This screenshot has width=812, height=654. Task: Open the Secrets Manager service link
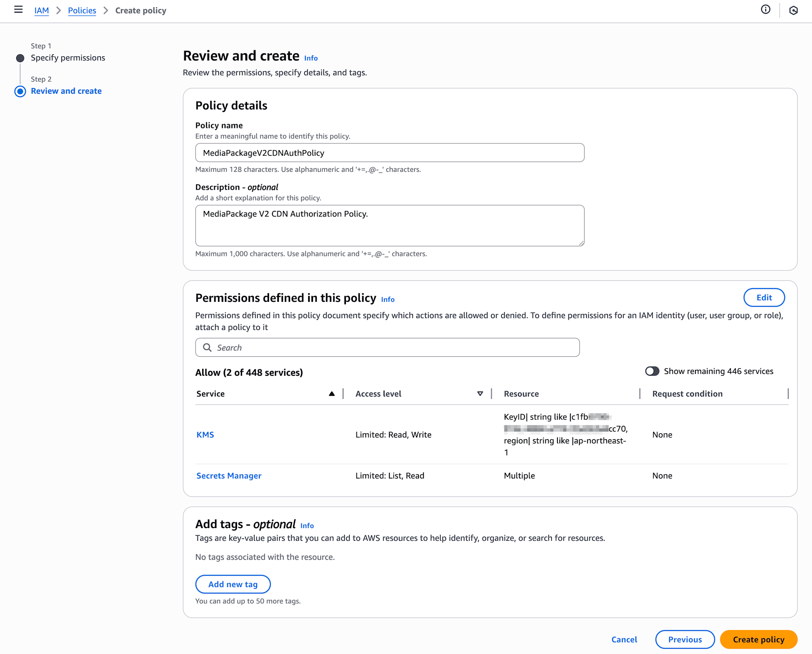[x=229, y=476]
